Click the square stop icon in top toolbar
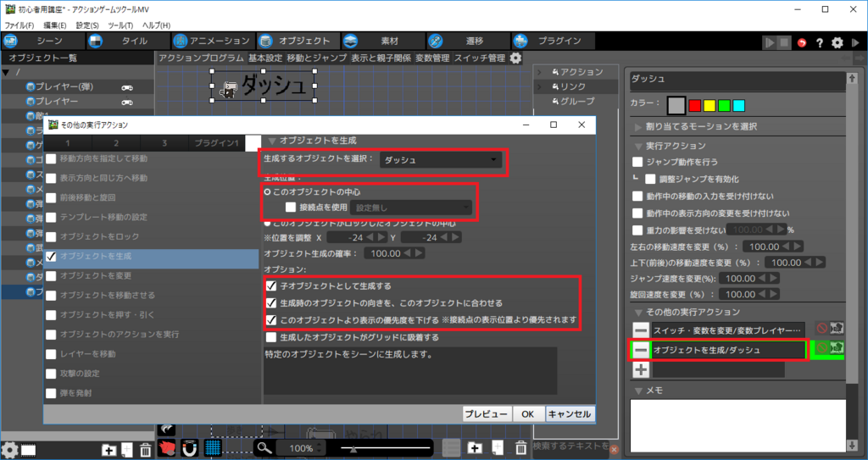This screenshot has height=460, width=868. 784,42
